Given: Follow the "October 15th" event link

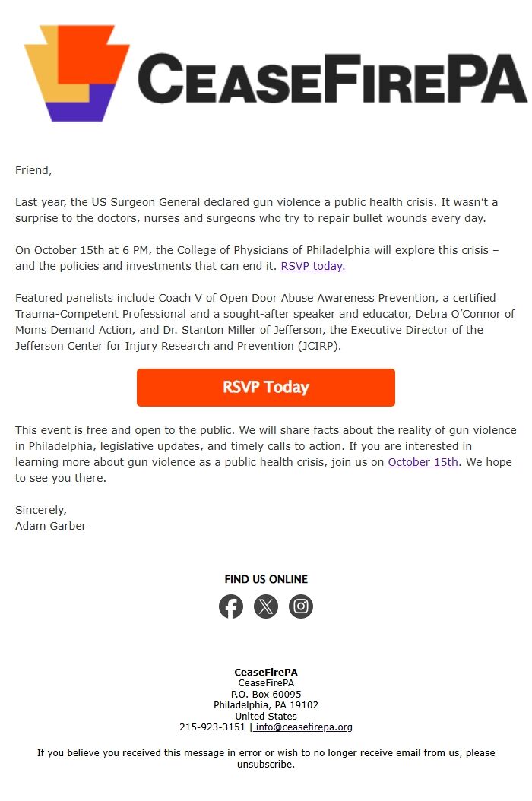Looking at the screenshot, I should point(423,462).
